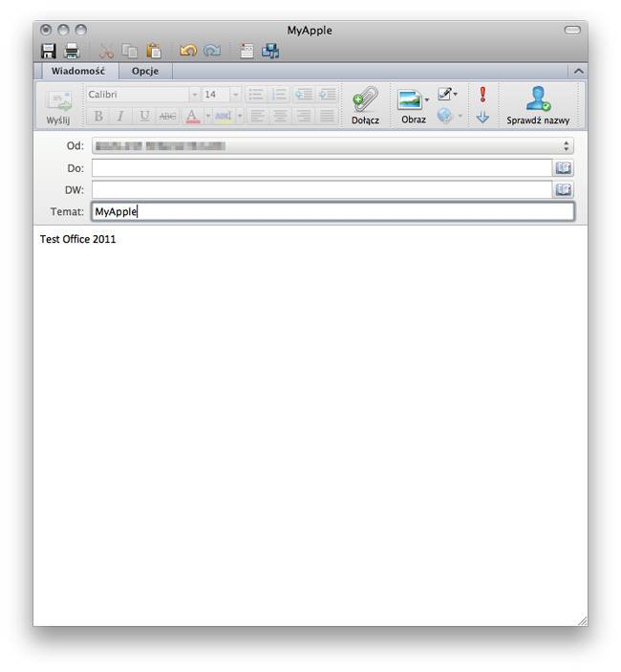Open address book next to Do field
621x672 pixels.
pyautogui.click(x=563, y=168)
